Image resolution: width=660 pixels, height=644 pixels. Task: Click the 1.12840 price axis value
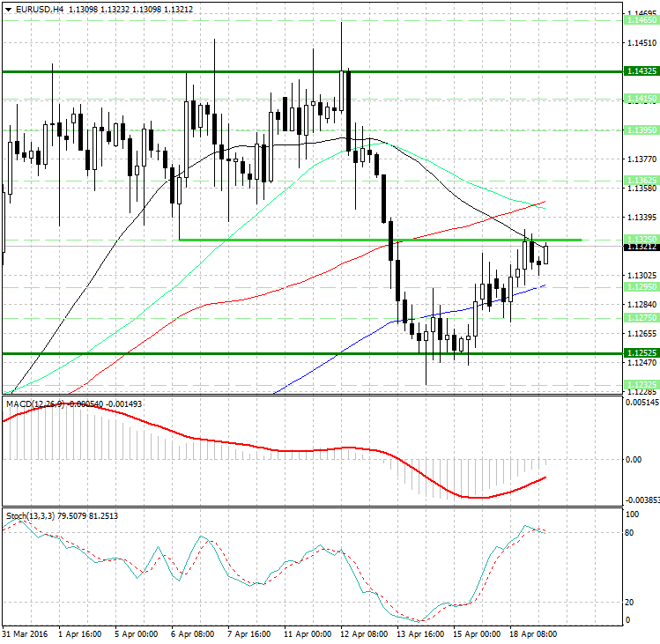tap(641, 304)
